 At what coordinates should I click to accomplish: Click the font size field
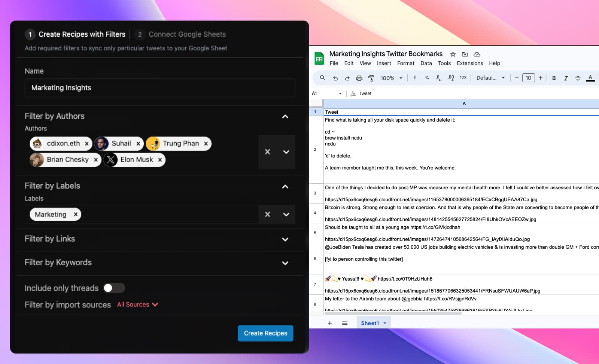528,78
